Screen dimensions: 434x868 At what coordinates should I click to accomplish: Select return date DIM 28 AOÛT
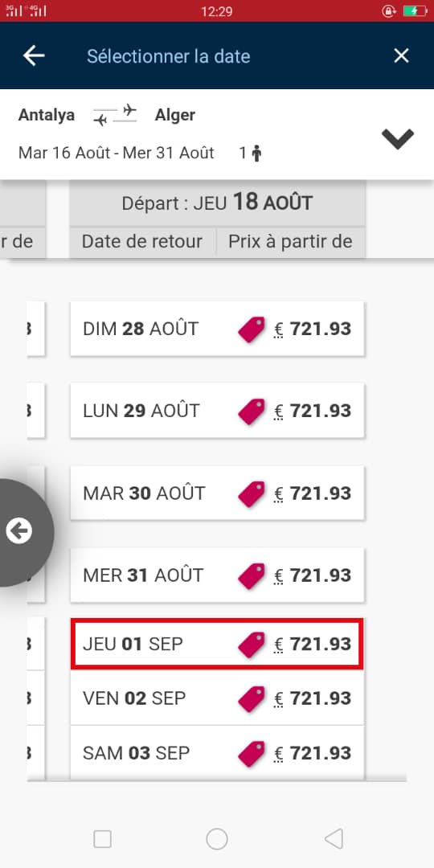[217, 329]
